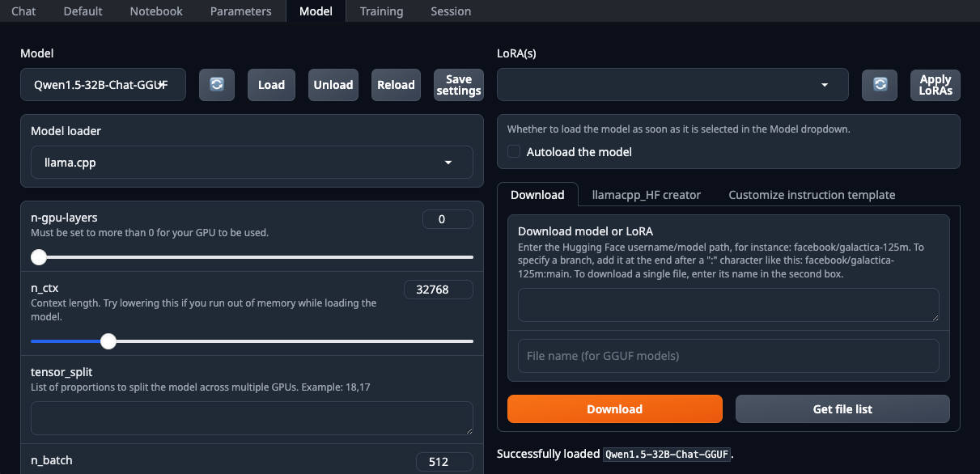
Task: Click the orange Download button
Action: (x=615, y=409)
